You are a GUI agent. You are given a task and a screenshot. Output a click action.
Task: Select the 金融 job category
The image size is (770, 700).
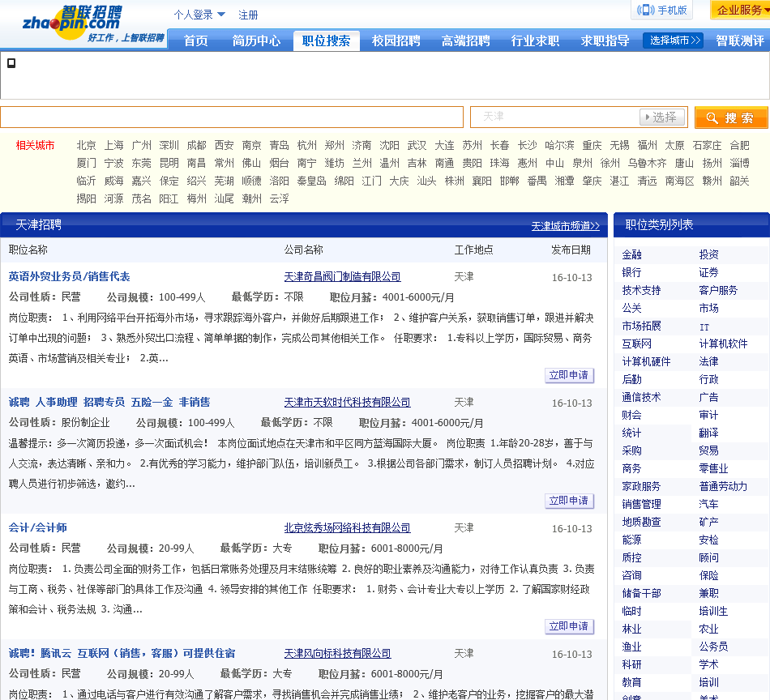point(631,254)
